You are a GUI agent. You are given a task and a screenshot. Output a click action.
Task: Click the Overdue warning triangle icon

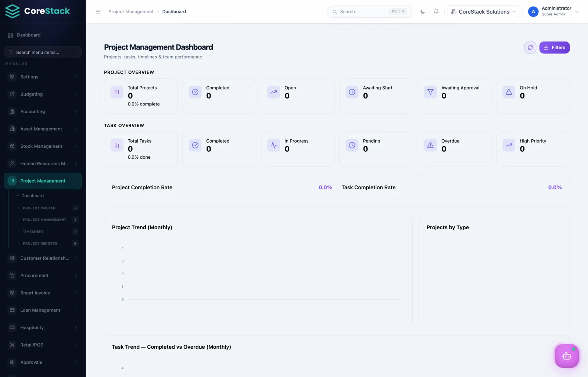[430, 145]
